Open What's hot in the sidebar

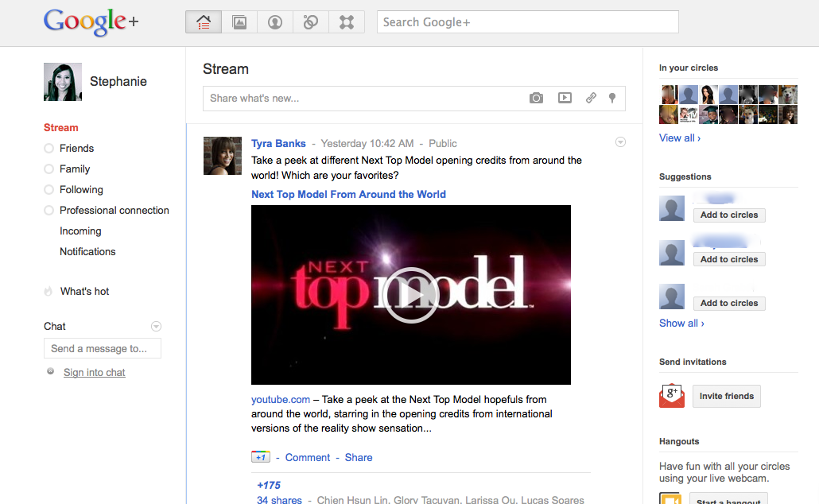tap(84, 292)
